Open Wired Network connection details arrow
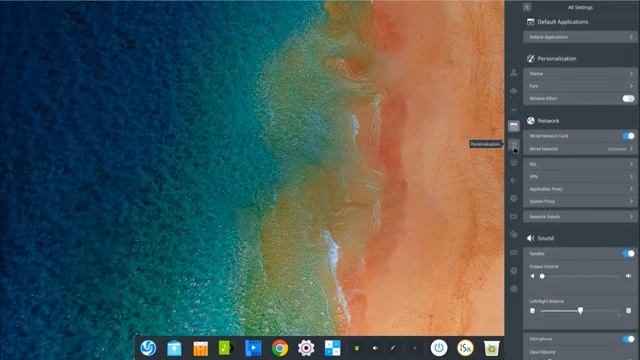Image resolution: width=640 pixels, height=360 pixels. tap(631, 149)
